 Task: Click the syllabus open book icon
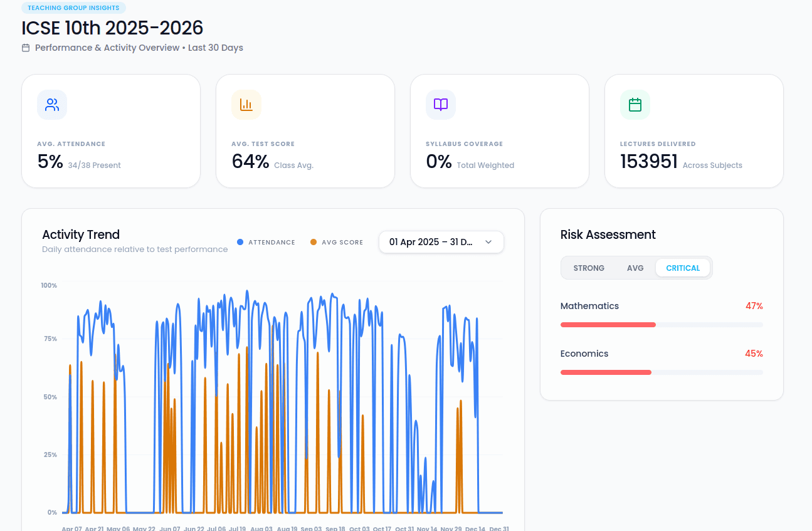[x=441, y=105]
